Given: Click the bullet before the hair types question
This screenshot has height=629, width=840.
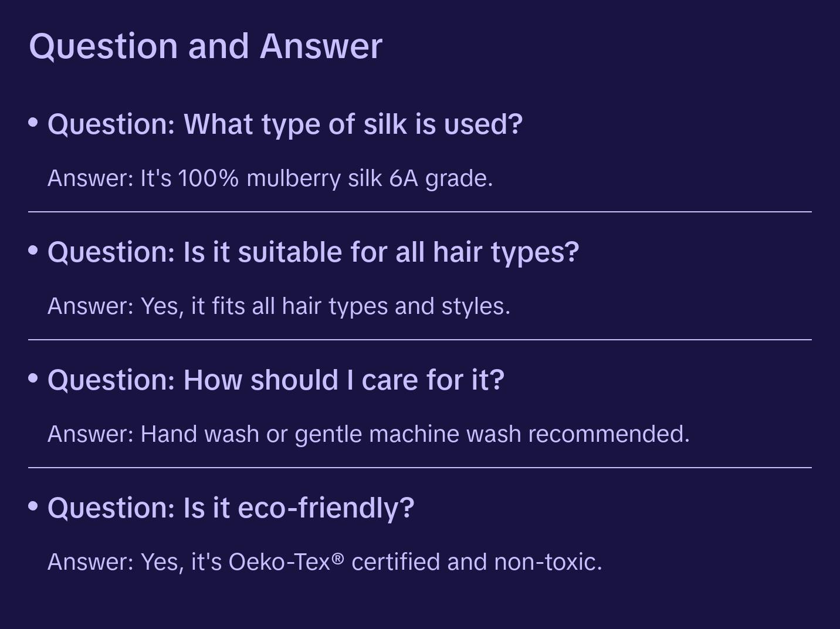Looking at the screenshot, I should coord(33,251).
